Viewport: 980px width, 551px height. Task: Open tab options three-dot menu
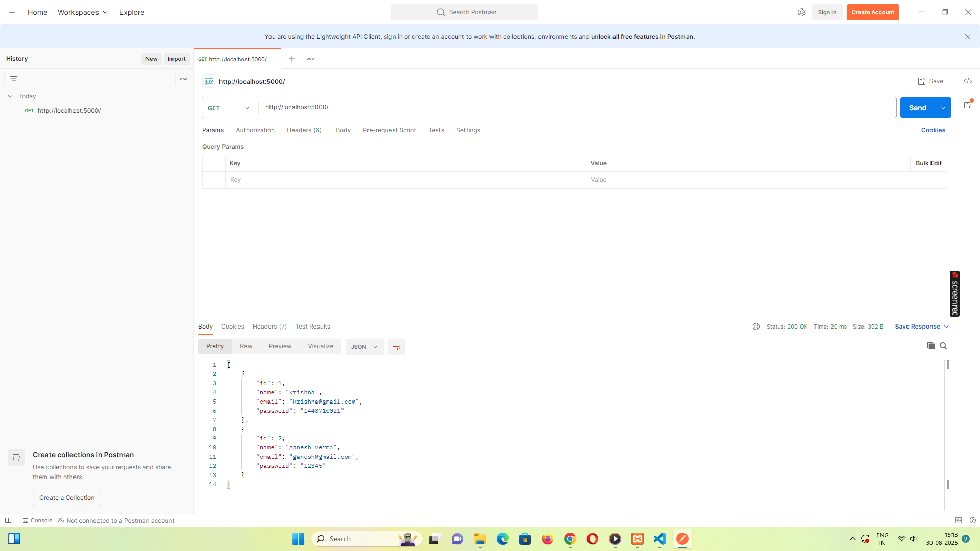(310, 59)
